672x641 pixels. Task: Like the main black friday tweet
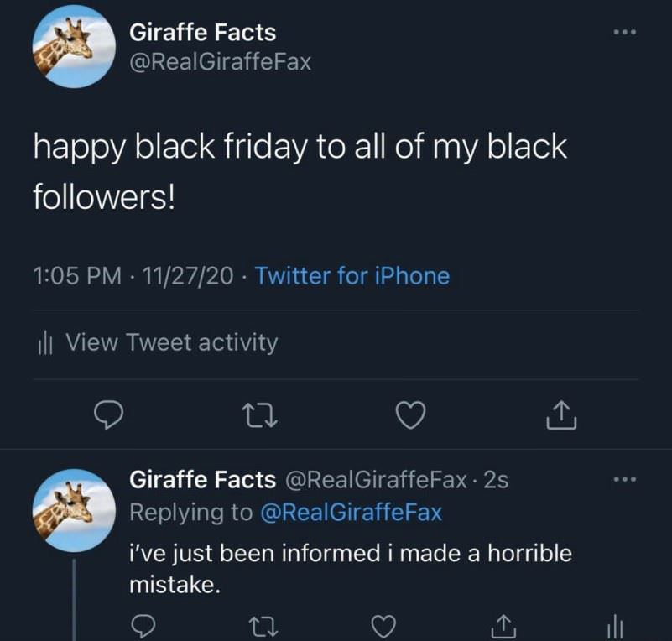(x=410, y=414)
